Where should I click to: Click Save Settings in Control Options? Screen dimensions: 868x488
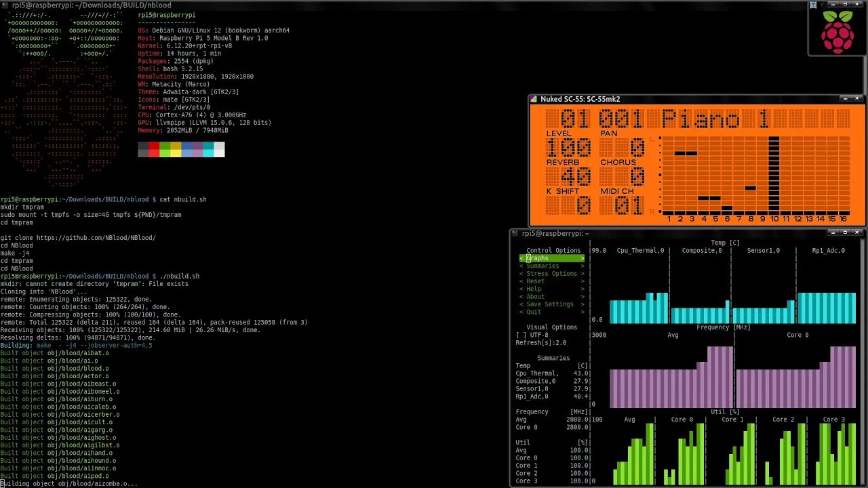pos(552,304)
